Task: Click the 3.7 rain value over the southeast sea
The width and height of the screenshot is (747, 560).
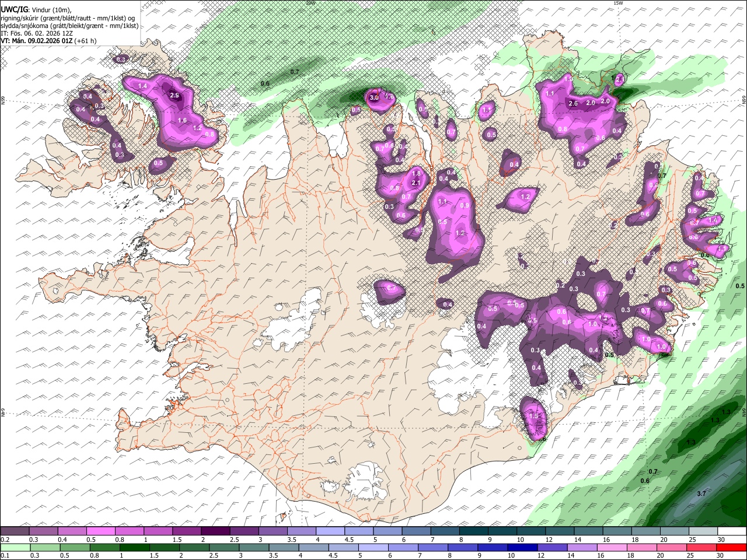Action: click(x=701, y=494)
